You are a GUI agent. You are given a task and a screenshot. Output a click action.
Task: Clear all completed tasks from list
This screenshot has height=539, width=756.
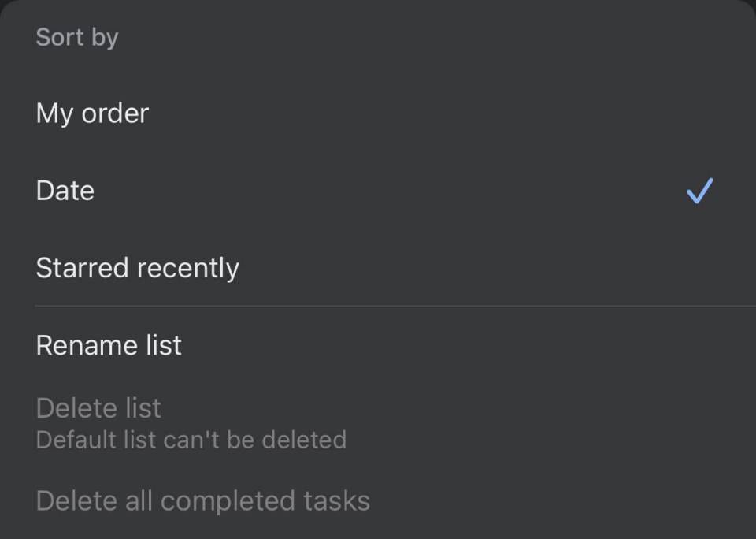coord(203,500)
